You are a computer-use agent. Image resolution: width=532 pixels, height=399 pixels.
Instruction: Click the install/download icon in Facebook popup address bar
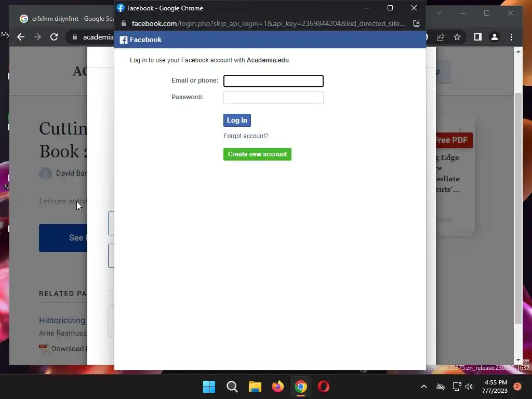click(416, 23)
